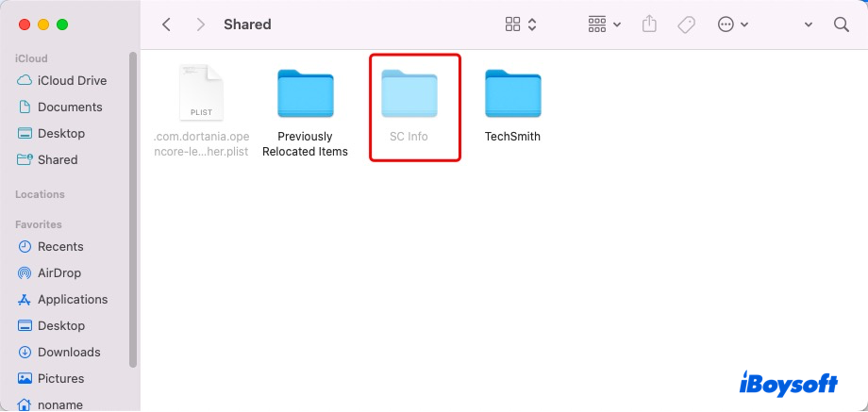This screenshot has width=868, height=412.
Task: Click the Back navigation chevron
Action: tap(167, 25)
